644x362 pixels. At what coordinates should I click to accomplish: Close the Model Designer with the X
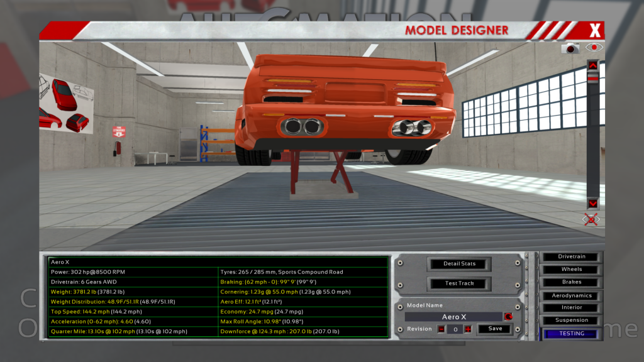click(x=595, y=30)
